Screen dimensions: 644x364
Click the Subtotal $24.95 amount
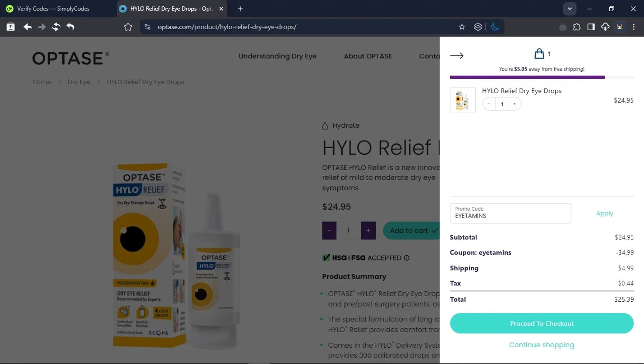(624, 237)
